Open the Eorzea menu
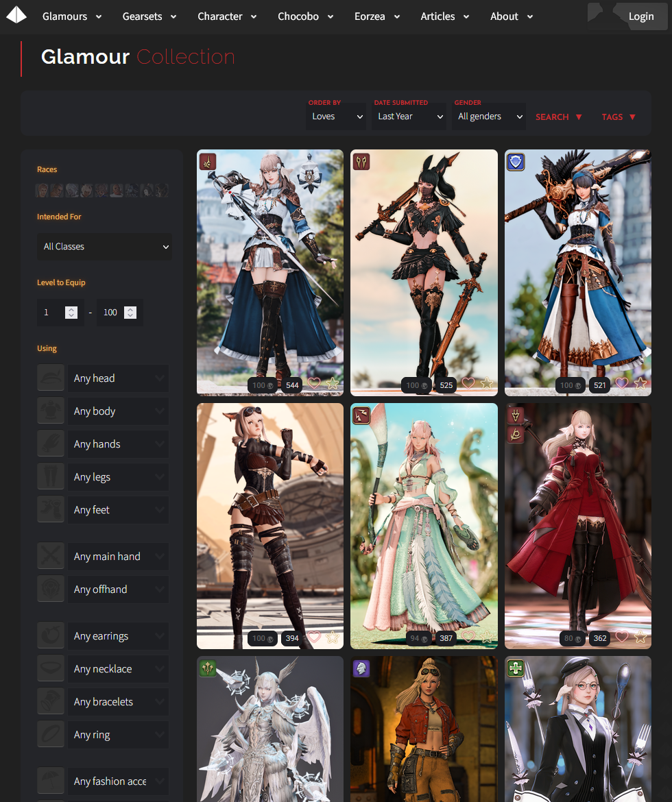The image size is (672, 802). tap(376, 16)
